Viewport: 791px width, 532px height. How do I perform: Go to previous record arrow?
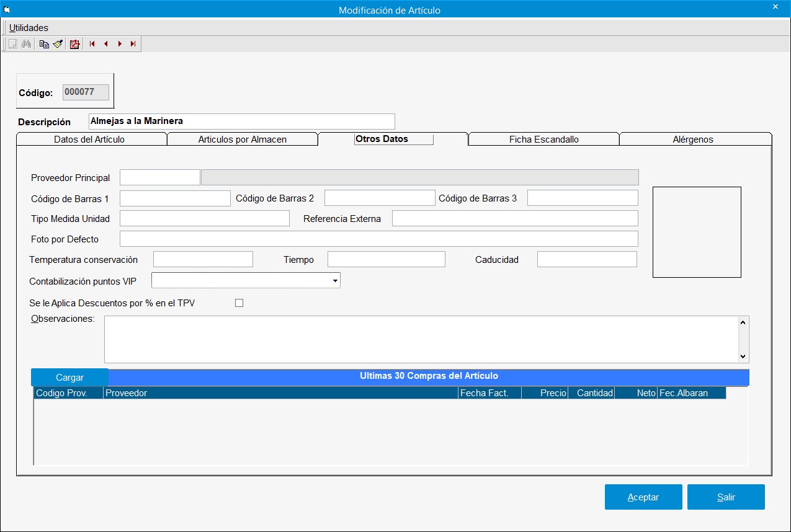coord(106,44)
